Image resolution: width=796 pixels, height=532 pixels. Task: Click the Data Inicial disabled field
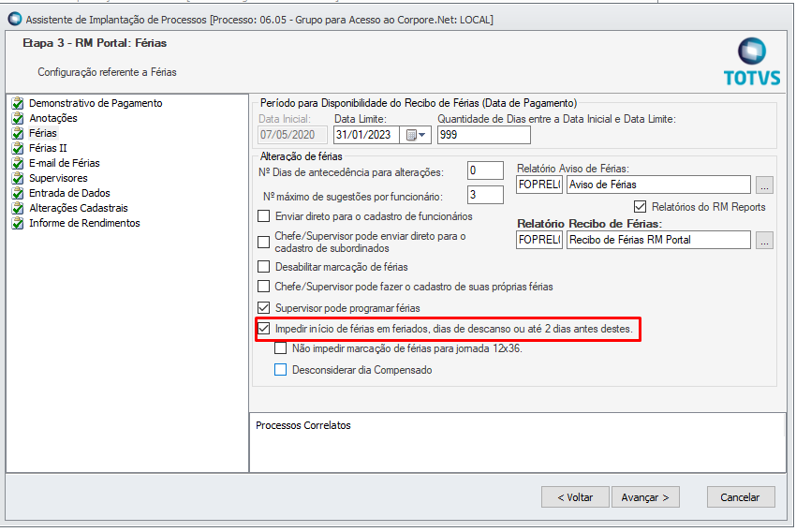(293, 135)
